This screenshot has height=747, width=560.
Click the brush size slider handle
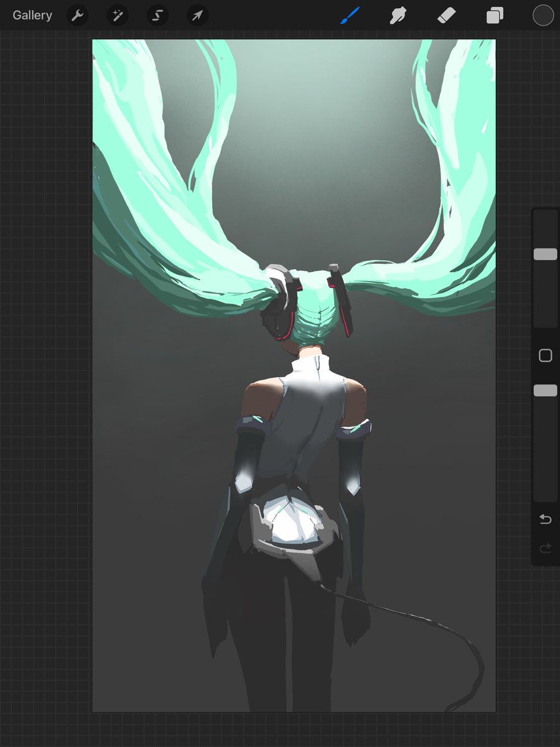[x=545, y=254]
